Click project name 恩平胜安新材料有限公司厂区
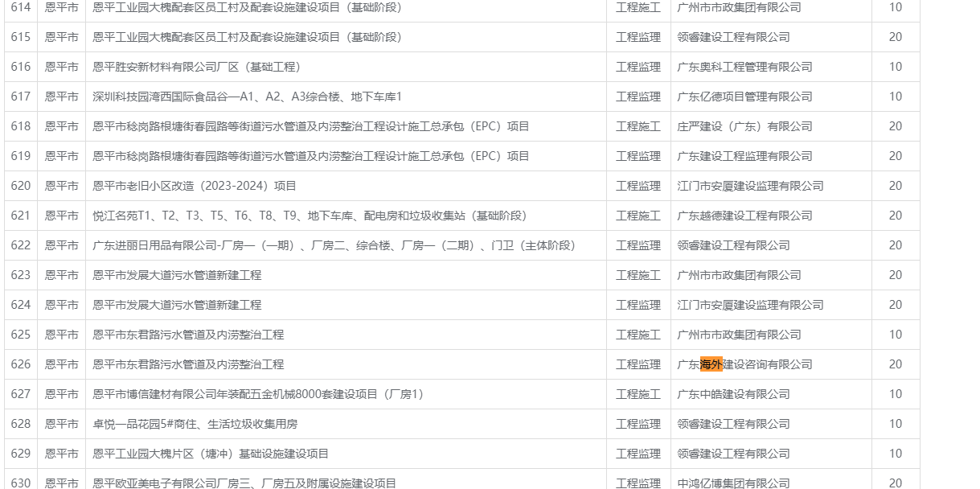 point(196,67)
